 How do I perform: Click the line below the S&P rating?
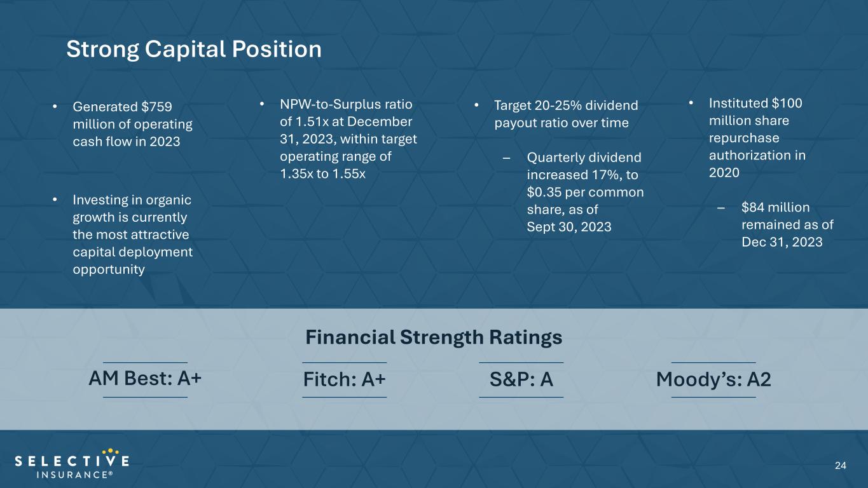(x=521, y=397)
